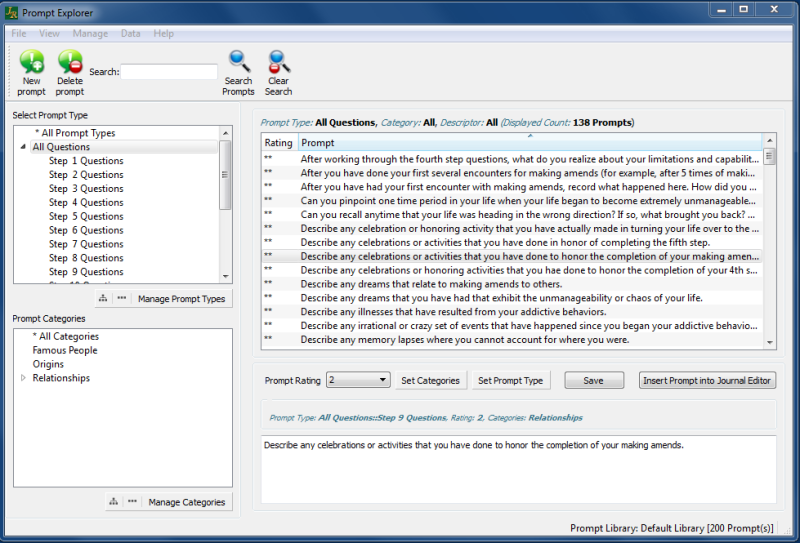Collapse the All Questions tree node
Image resolution: width=800 pixels, height=543 pixels.
tap(23, 147)
